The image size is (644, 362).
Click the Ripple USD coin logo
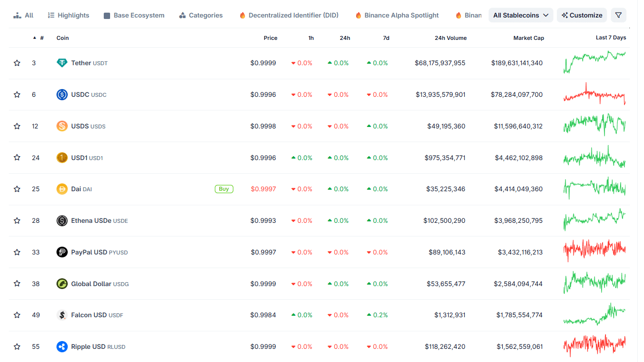click(62, 347)
